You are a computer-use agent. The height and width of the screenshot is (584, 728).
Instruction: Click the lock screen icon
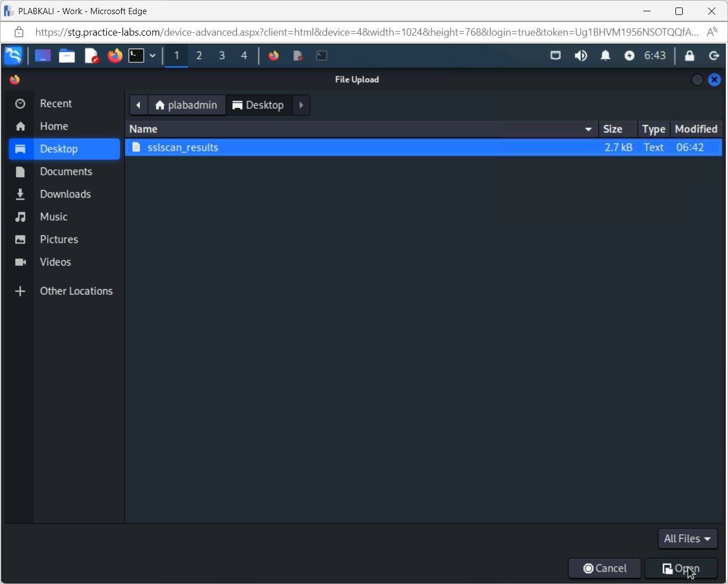click(689, 55)
